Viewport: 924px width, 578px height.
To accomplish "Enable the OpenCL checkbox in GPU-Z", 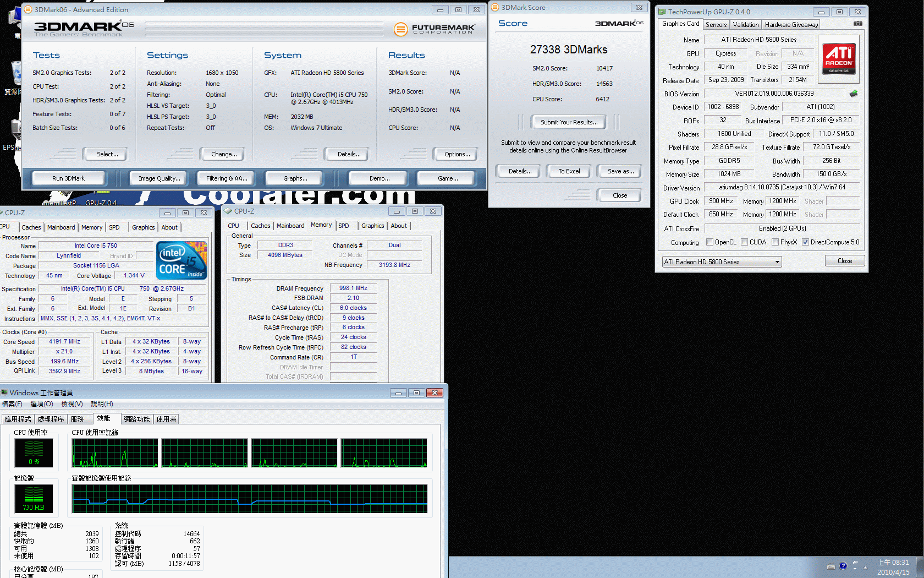I will tap(710, 242).
